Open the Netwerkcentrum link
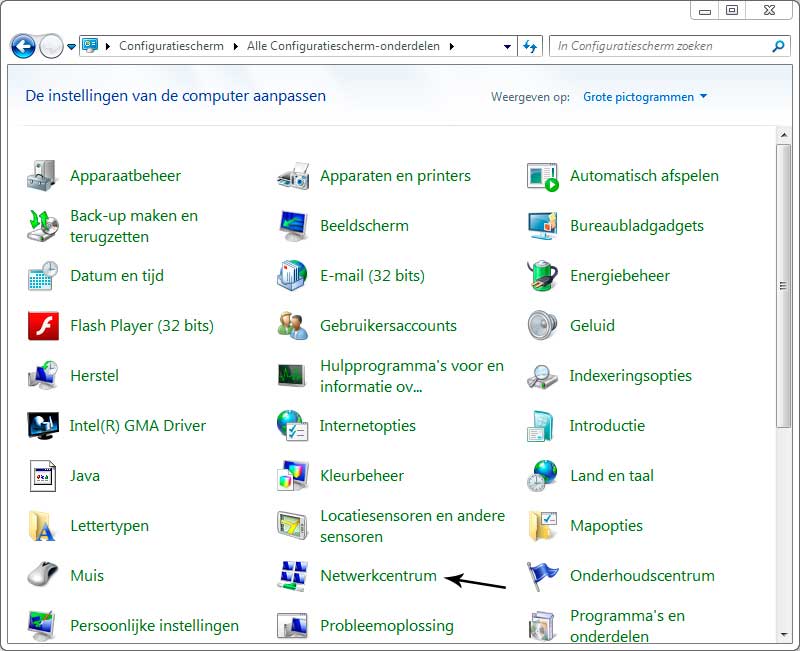This screenshot has height=651, width=800. [x=379, y=576]
